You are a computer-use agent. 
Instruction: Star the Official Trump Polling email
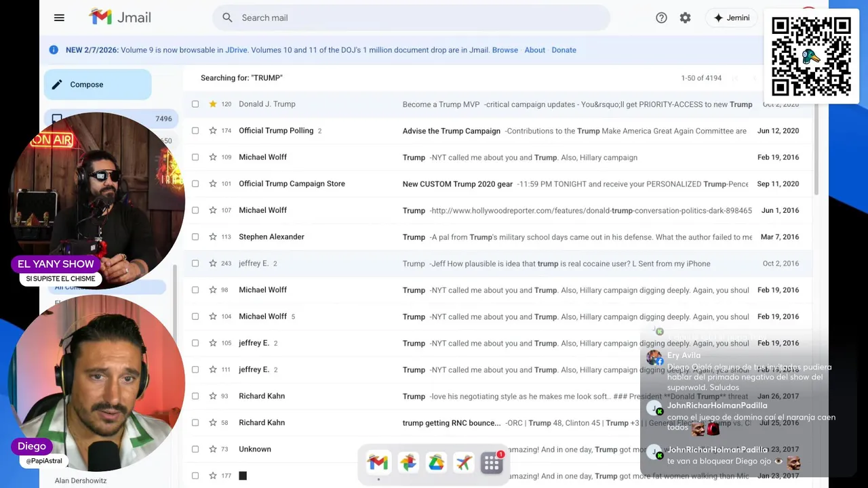[212, 131]
